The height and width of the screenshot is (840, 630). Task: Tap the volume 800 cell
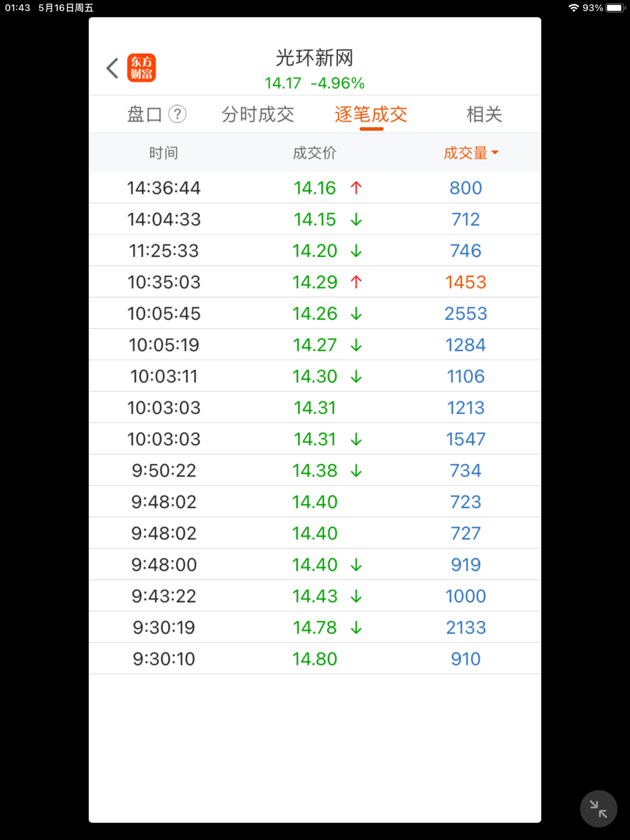click(466, 188)
